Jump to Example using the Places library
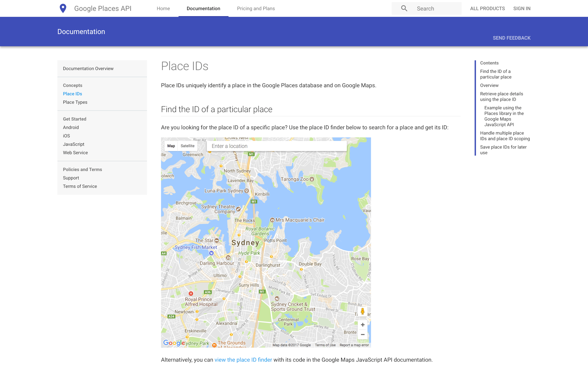Image resolution: width=588 pixels, height=368 pixels. point(504,116)
